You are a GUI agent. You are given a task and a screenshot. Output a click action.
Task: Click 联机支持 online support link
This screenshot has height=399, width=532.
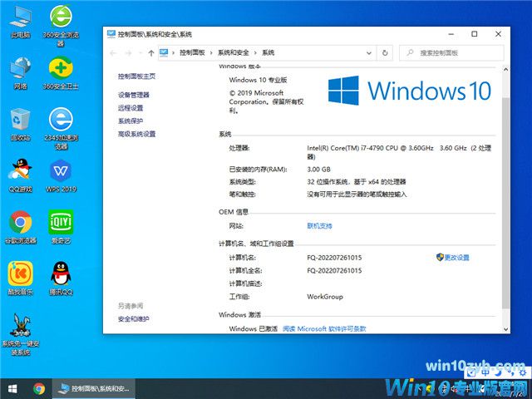(x=319, y=226)
